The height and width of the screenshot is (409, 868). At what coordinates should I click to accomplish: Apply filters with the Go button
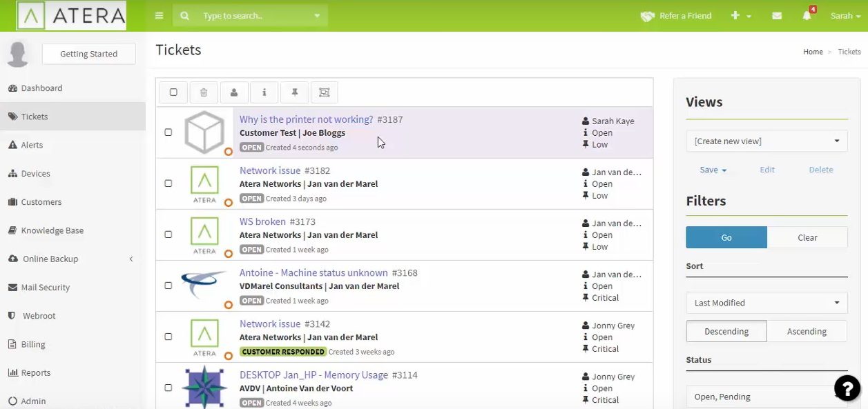(726, 237)
